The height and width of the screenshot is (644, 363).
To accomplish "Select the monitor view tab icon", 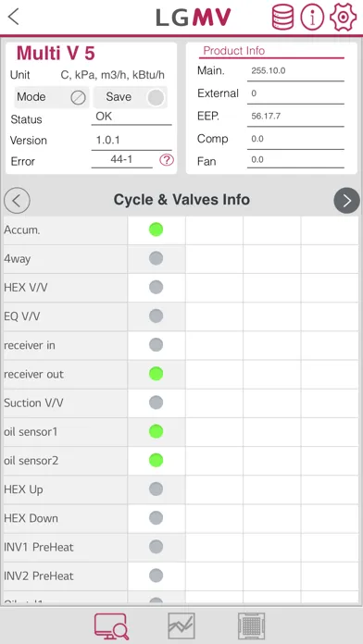I will [x=112, y=626].
